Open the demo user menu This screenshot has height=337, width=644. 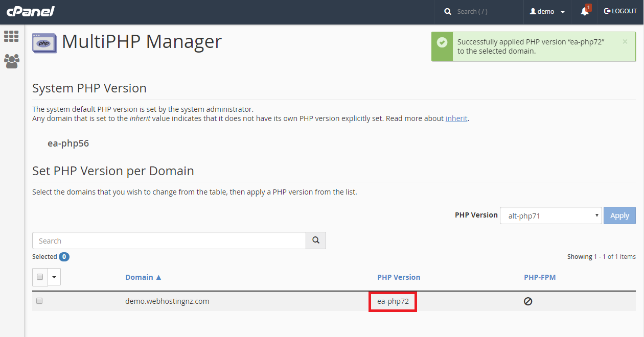tap(547, 12)
